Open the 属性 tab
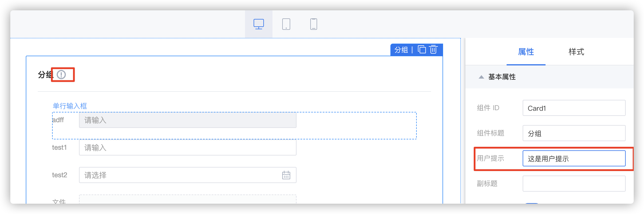644x214 pixels. point(526,52)
